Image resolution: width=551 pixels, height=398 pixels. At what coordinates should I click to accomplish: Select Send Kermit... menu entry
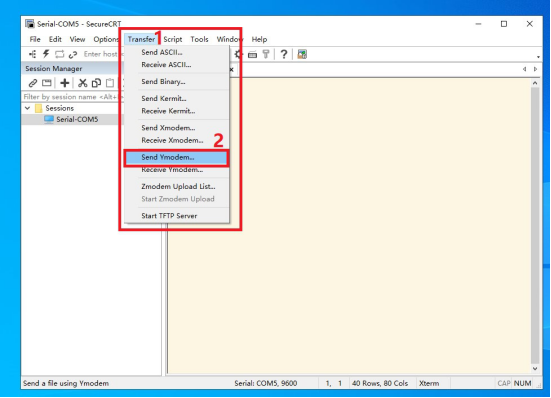(177, 98)
